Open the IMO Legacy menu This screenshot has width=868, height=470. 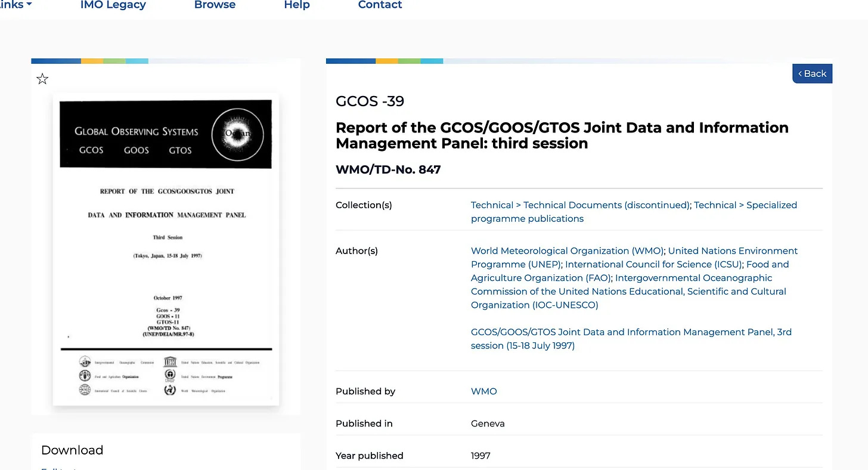[x=113, y=5]
